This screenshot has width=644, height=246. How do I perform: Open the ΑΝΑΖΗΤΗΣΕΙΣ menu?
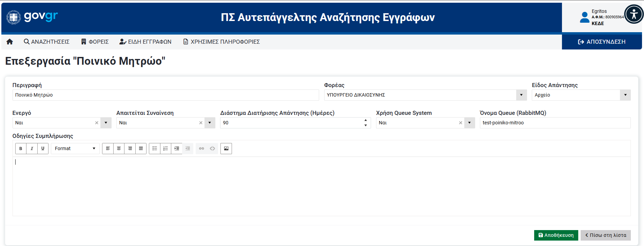point(46,42)
